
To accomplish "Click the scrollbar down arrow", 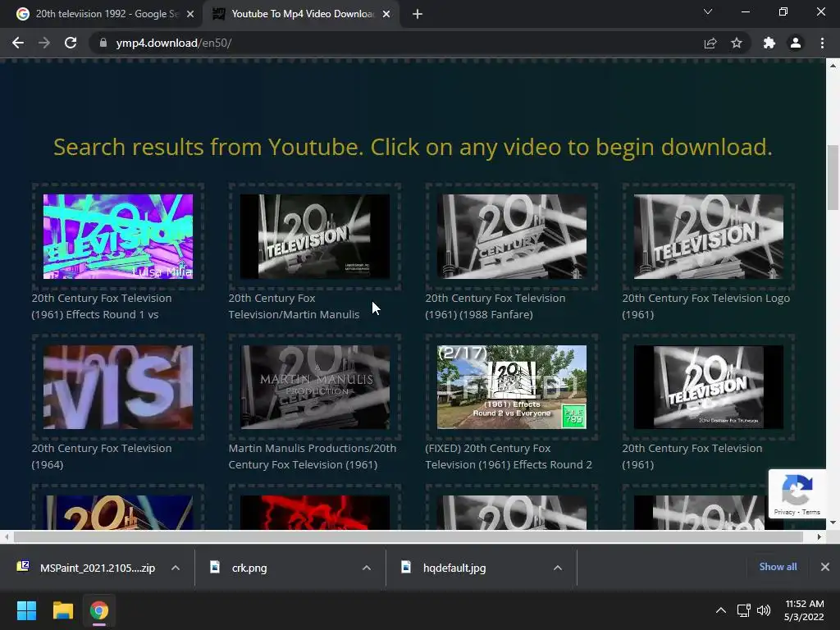I will tap(833, 523).
